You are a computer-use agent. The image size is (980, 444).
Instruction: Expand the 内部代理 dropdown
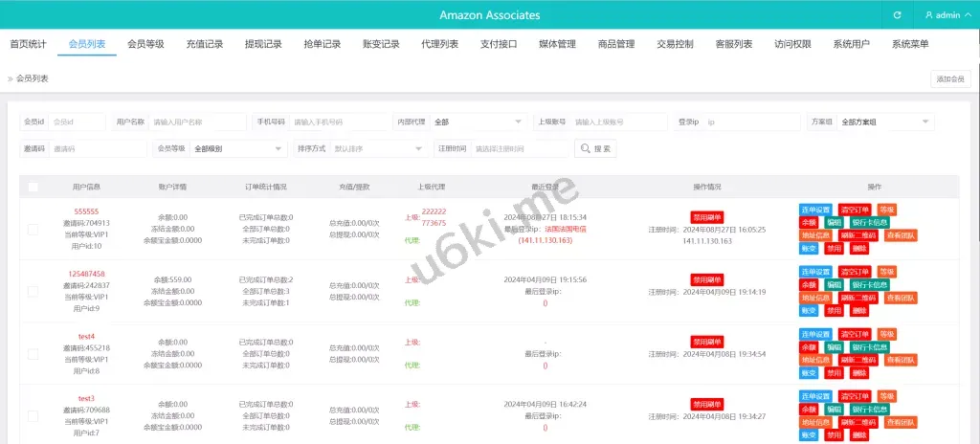(478, 122)
